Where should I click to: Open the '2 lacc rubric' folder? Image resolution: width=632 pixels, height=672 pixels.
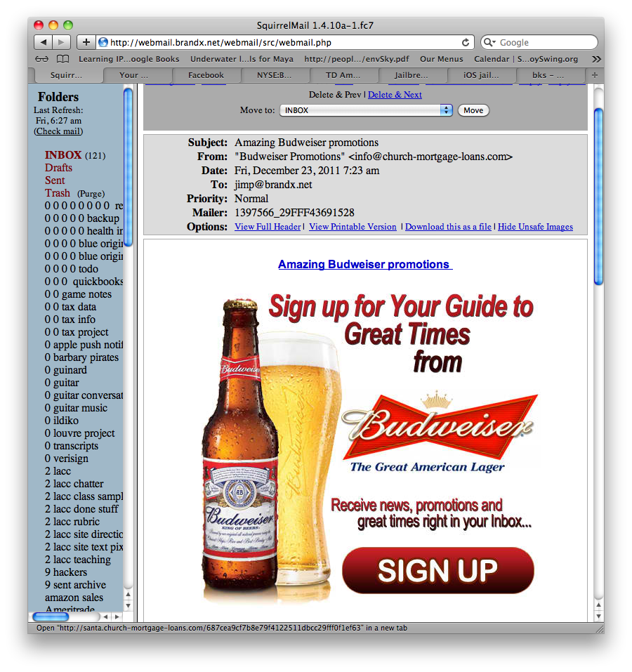click(72, 522)
